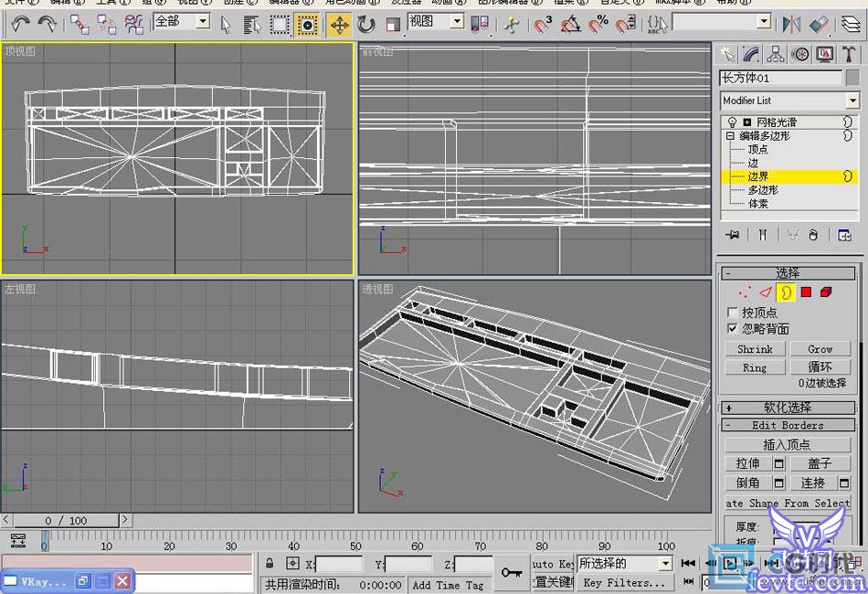Switch to the Hierarchy panel tab
This screenshot has height=594, width=868.
(x=776, y=54)
